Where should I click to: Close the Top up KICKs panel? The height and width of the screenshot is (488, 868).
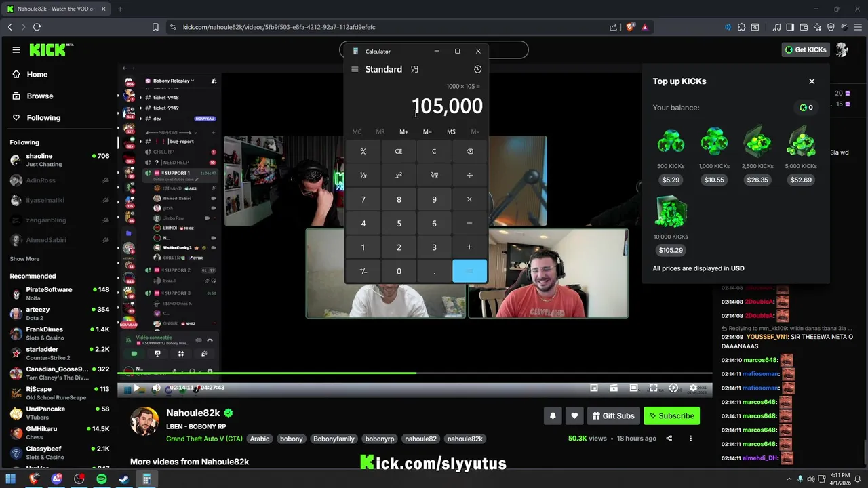point(812,81)
